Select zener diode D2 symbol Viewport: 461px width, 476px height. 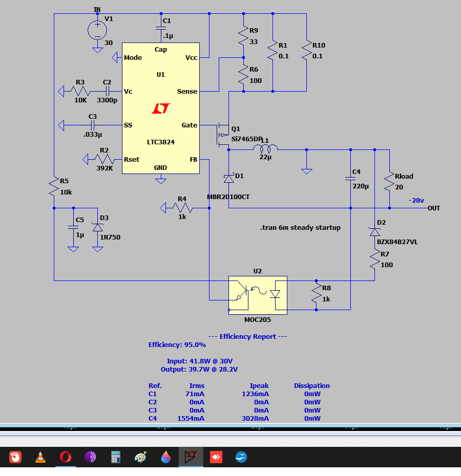tap(375, 232)
